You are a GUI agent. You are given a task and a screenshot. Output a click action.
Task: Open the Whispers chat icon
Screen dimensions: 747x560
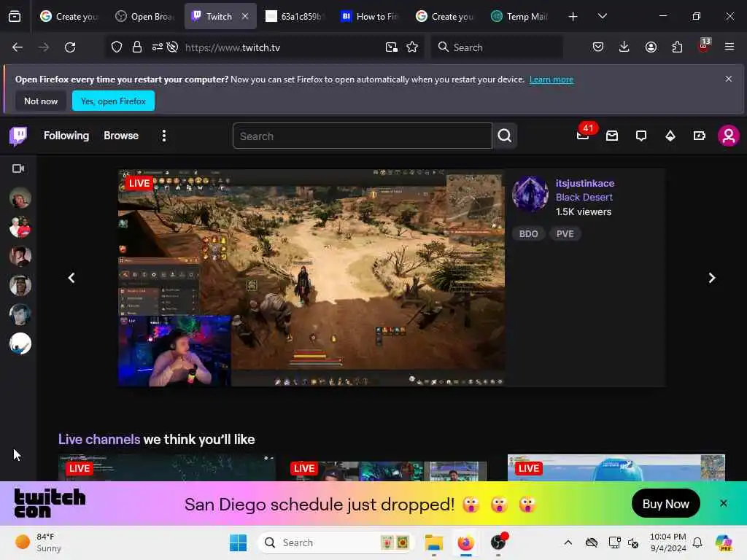tap(641, 136)
